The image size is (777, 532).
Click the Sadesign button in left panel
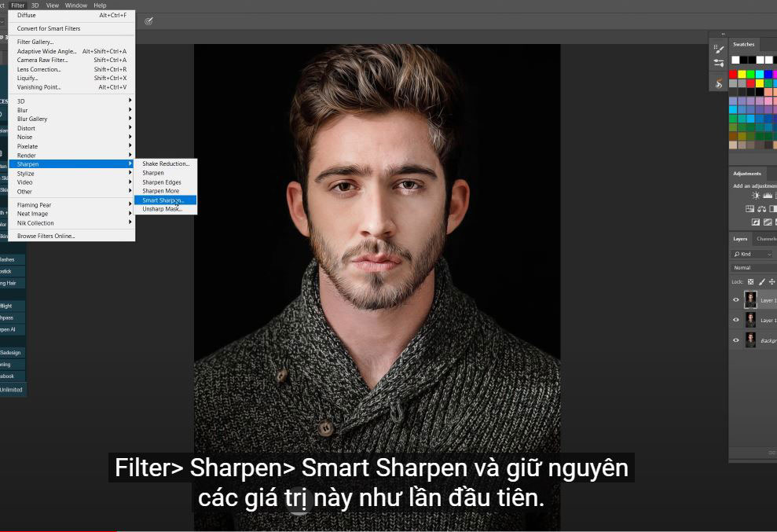click(12, 353)
